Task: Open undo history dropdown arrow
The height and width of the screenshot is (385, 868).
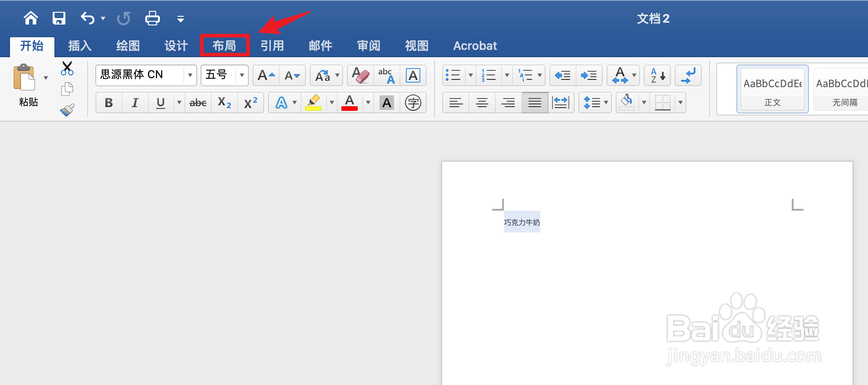Action: 103,19
